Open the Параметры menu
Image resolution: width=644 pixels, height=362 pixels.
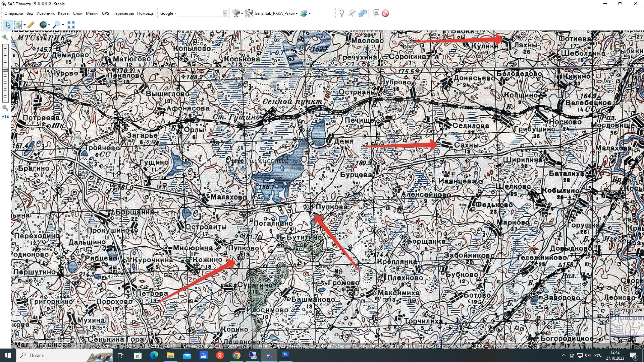click(123, 13)
